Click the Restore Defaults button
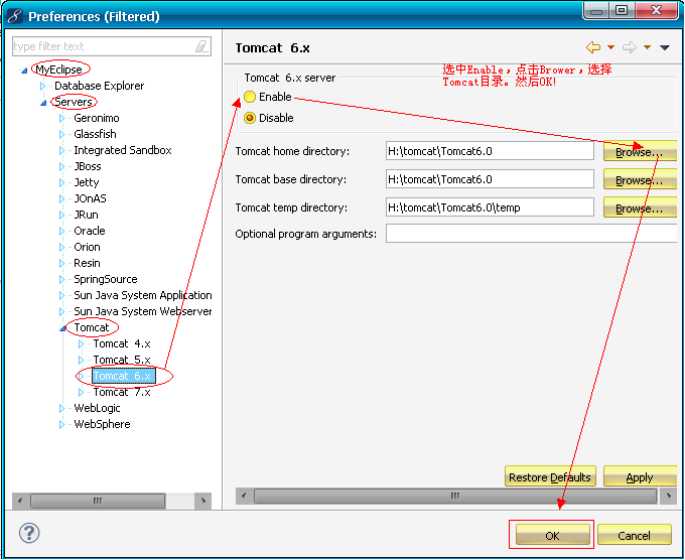 [550, 477]
